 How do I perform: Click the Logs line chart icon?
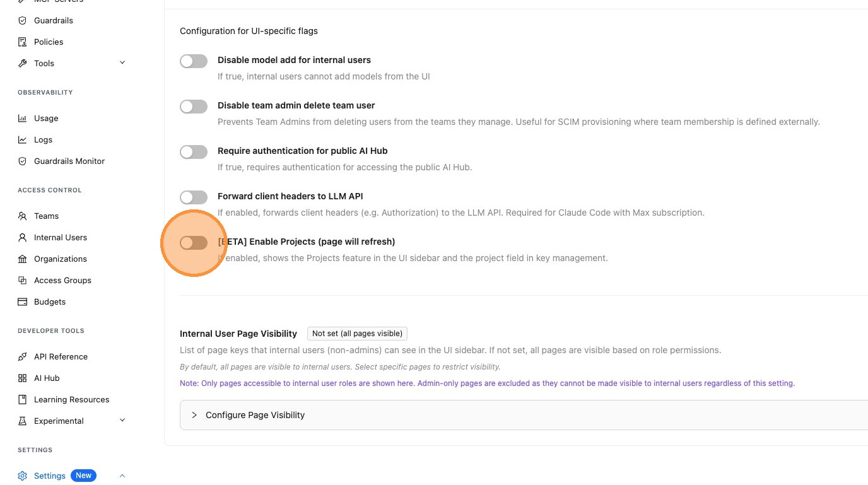(x=23, y=140)
